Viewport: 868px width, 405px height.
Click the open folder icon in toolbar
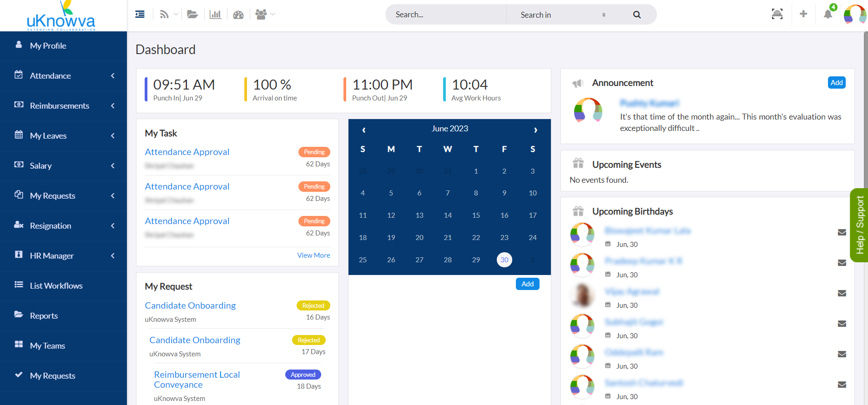pyautogui.click(x=192, y=15)
